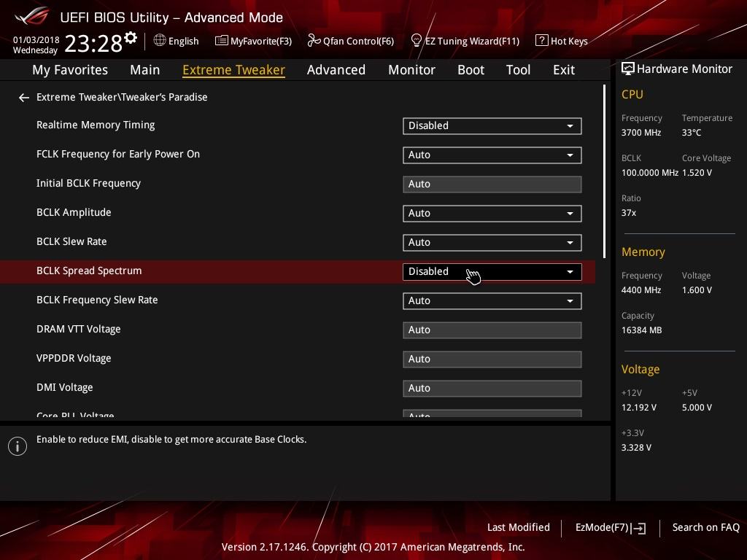Open the My Favorites tab
This screenshot has height=560, width=747.
coord(70,70)
